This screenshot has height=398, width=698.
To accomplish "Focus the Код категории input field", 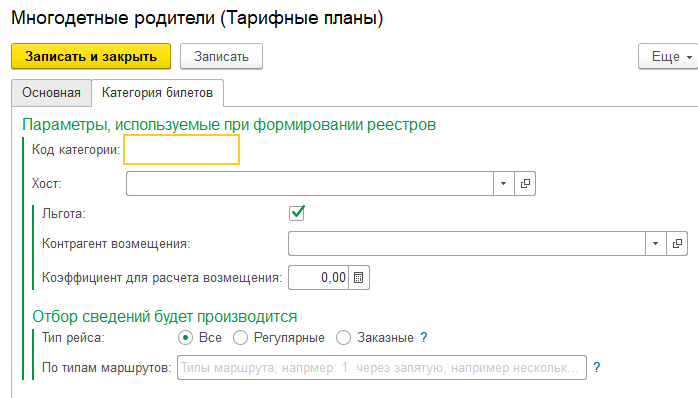I will pos(182,150).
